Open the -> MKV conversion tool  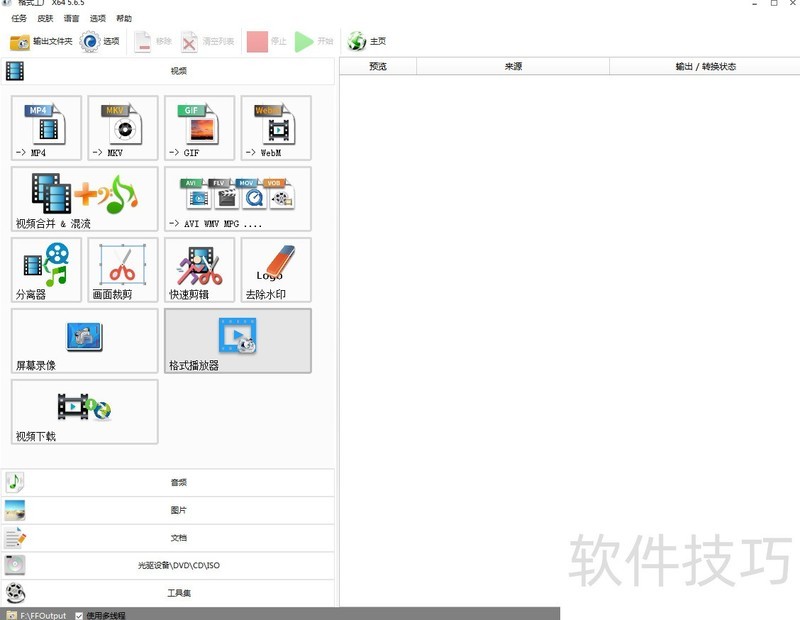[122, 127]
